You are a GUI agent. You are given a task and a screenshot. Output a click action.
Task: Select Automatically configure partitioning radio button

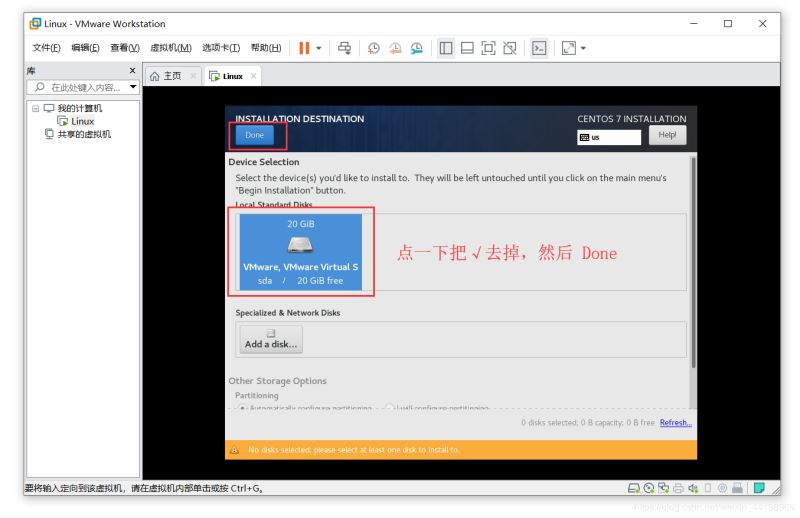[x=242, y=408]
